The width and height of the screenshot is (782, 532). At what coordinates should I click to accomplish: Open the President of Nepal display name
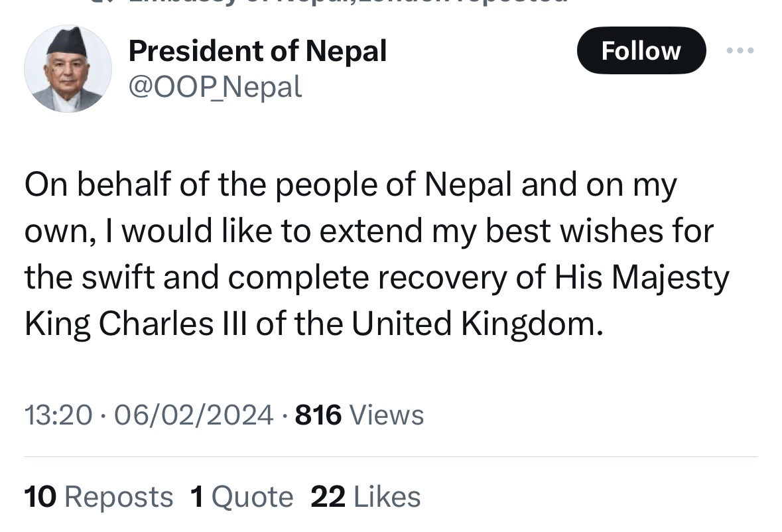coord(257,51)
